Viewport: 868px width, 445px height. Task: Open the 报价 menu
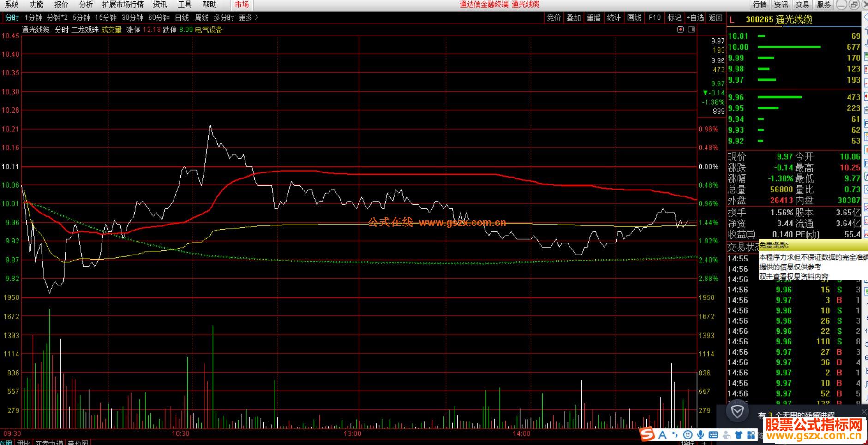point(61,5)
